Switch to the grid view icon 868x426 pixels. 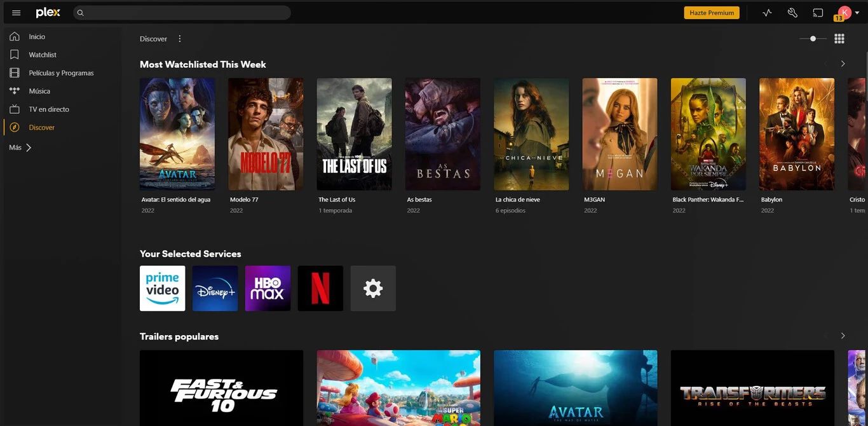pos(839,39)
